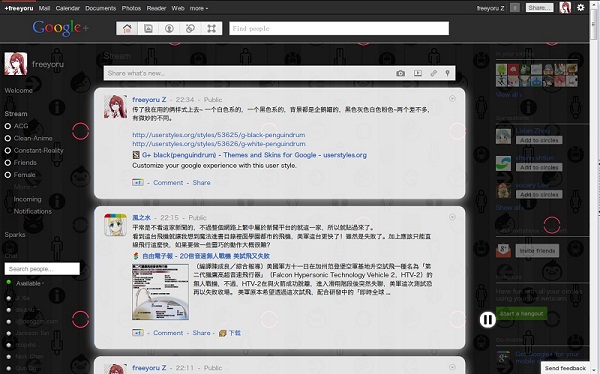600x374 pixels.
Task: Open options menu on 22:11 post
Action: (452, 367)
